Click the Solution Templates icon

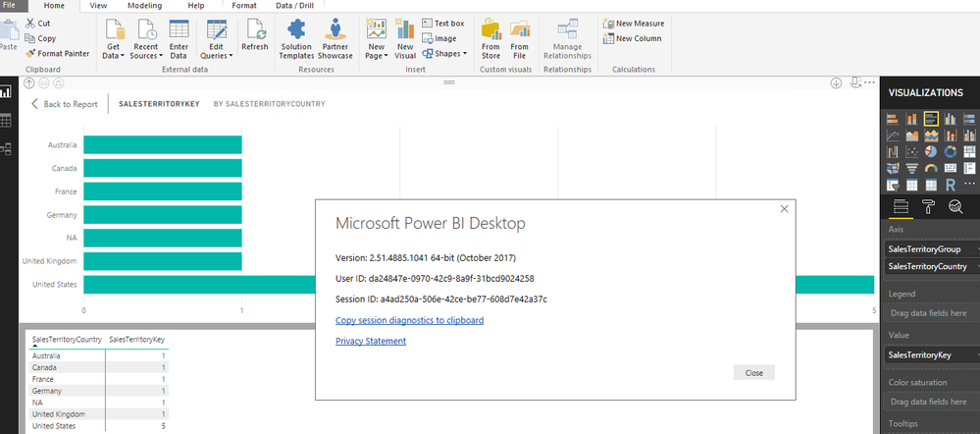[x=296, y=39]
